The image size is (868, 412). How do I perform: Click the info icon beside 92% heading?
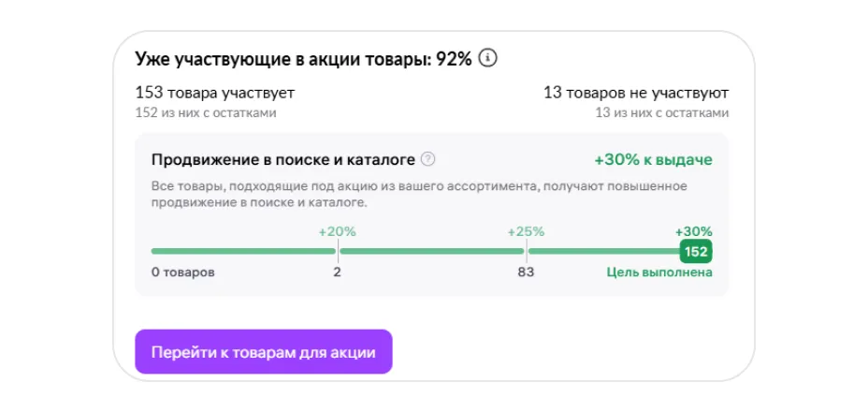click(x=487, y=58)
